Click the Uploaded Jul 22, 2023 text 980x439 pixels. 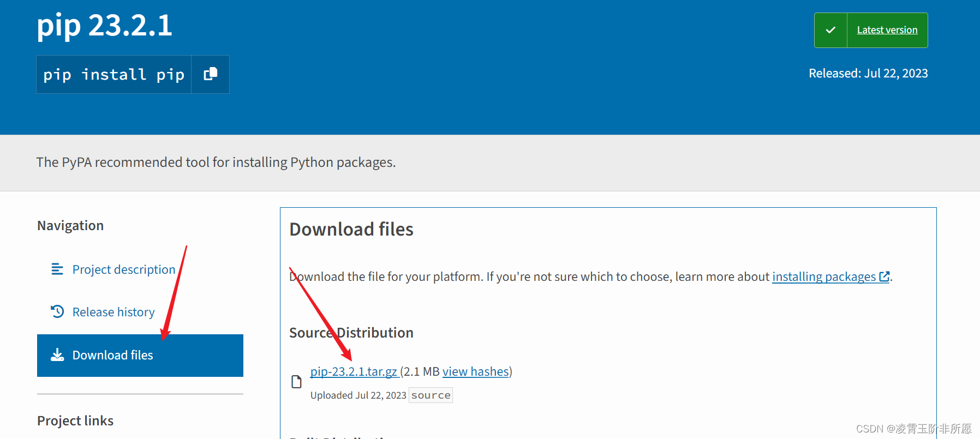tap(358, 395)
